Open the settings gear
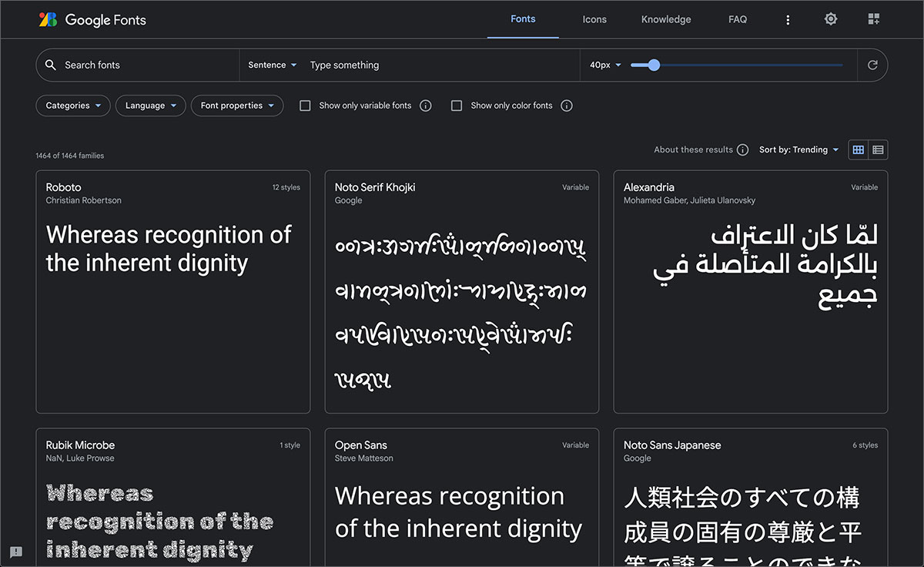 click(x=831, y=18)
